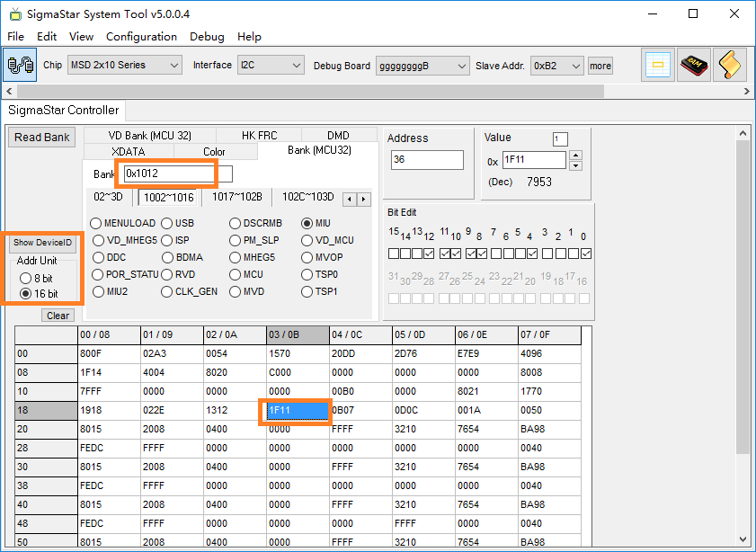Click the Address input field
This screenshot has height=552, width=756.
(x=427, y=160)
